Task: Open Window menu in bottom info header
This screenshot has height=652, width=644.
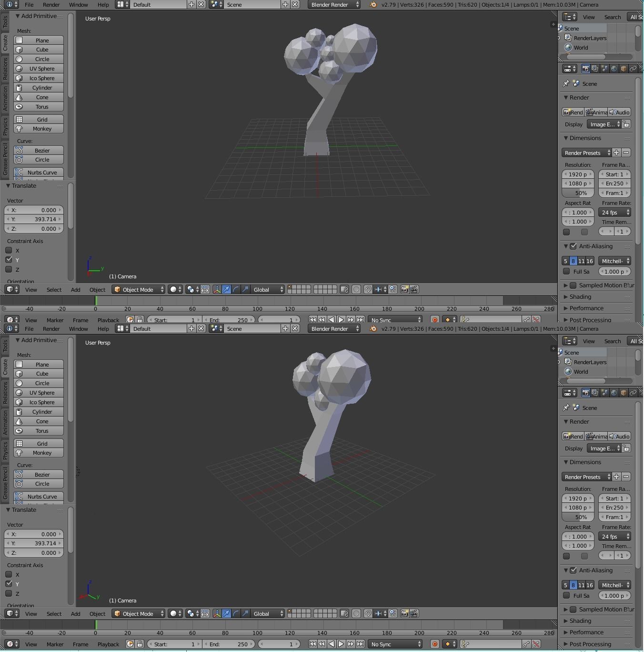Action: tap(78, 328)
